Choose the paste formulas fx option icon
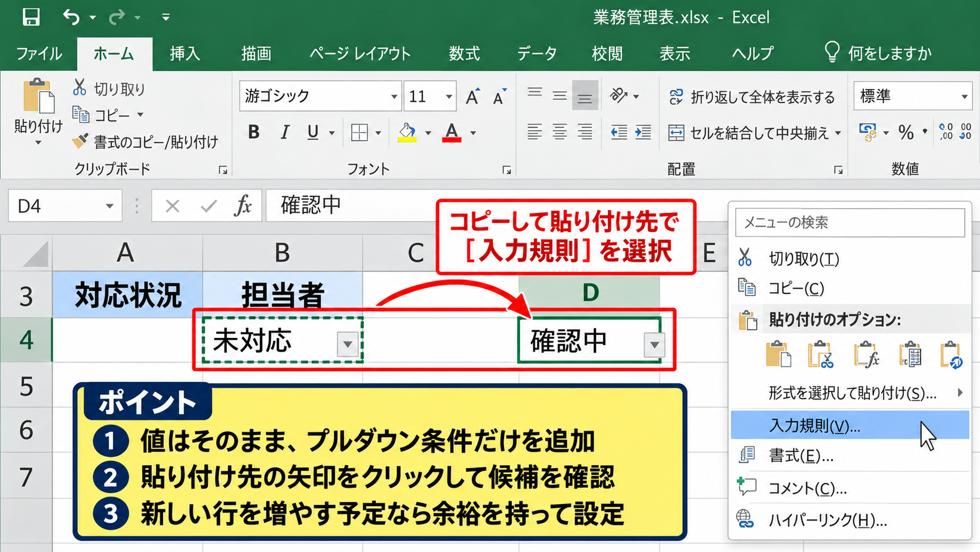 (866, 355)
